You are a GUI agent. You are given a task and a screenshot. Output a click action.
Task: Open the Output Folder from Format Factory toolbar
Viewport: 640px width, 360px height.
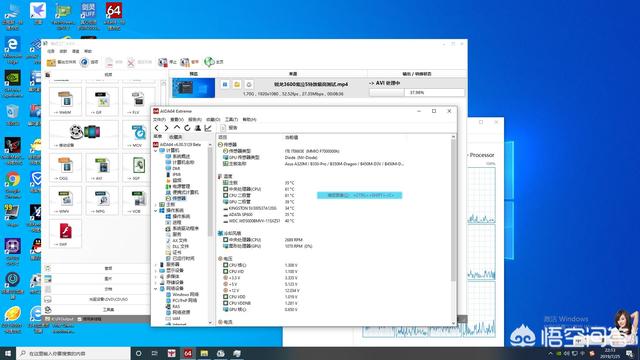pyautogui.click(x=61, y=62)
